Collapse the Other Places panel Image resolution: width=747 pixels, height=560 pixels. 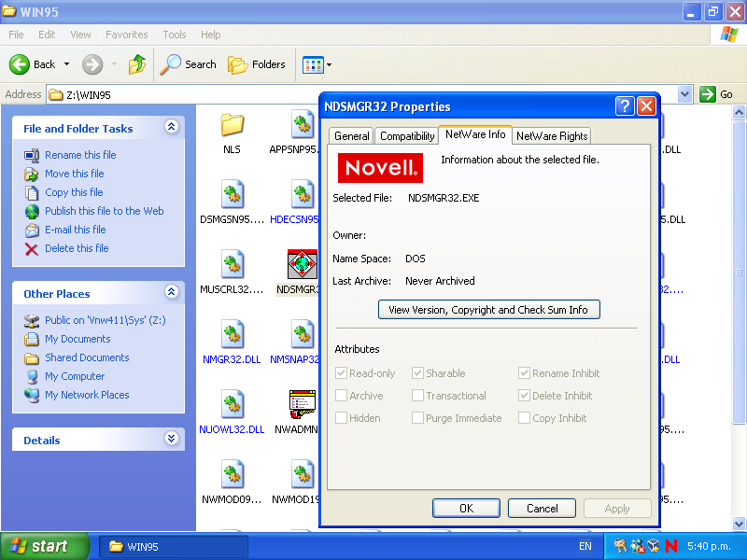pyautogui.click(x=172, y=292)
